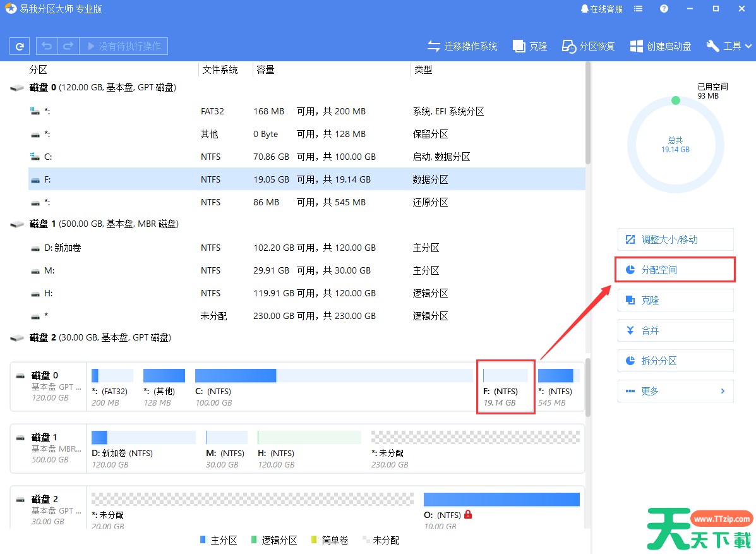Click the partition list vertical scrollbar
Screen dimensions: 756x554
click(x=588, y=114)
